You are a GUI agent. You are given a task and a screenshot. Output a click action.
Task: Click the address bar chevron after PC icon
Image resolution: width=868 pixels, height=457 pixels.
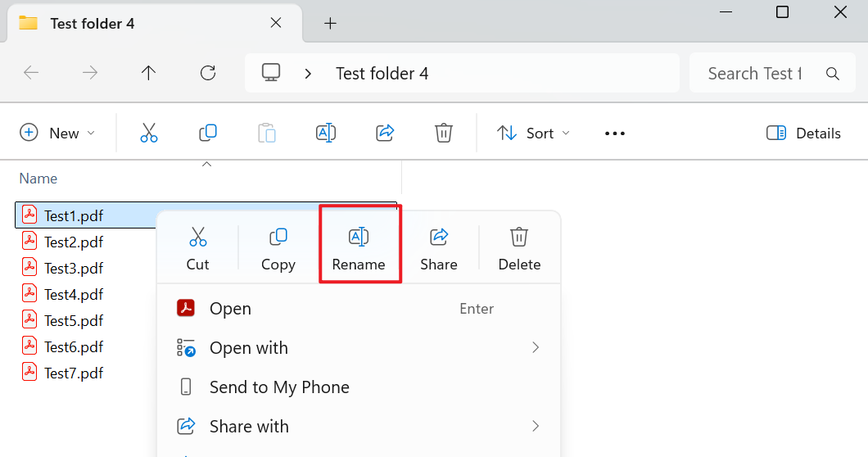tap(308, 74)
